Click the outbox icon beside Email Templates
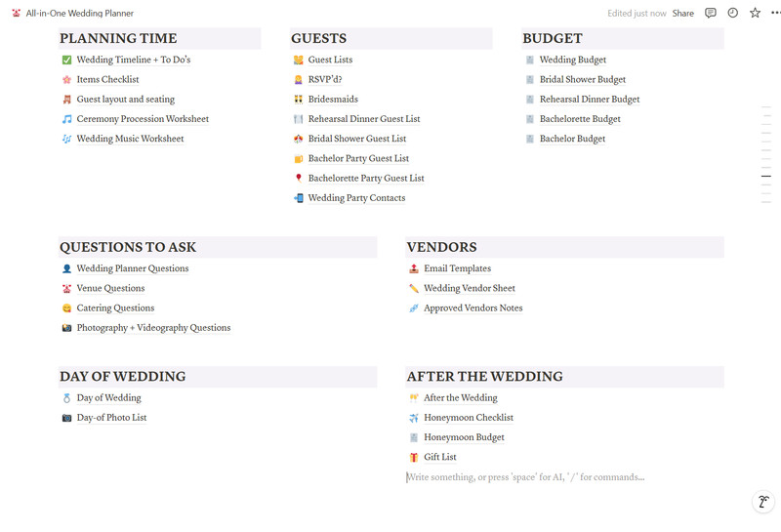Image resolution: width=781 pixels, height=532 pixels. tap(414, 269)
